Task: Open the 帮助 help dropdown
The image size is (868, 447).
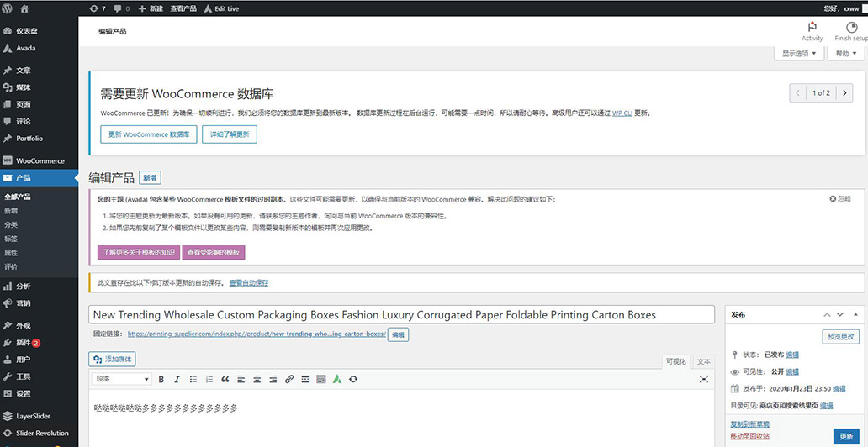Action: coord(845,53)
